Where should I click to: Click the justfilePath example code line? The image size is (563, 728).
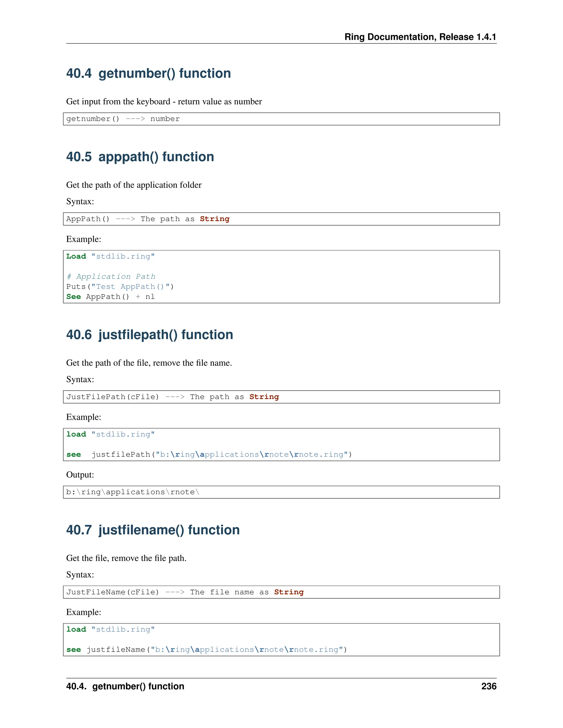coord(209,454)
